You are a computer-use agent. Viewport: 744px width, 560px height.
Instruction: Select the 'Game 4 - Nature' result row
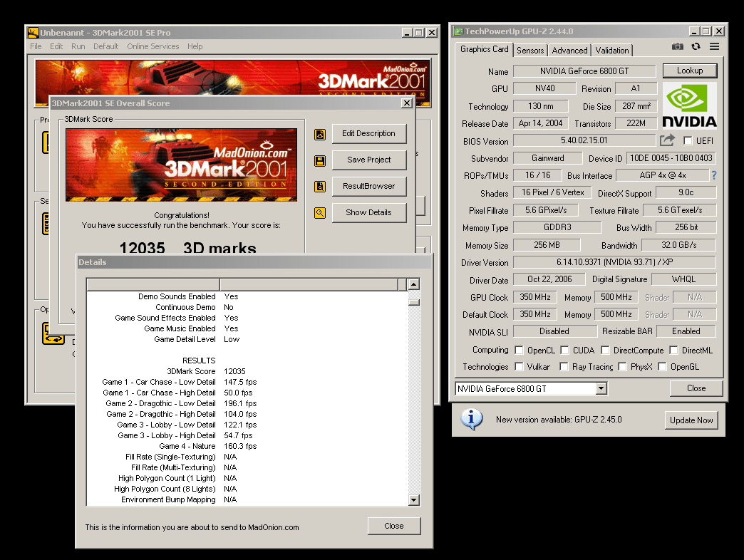tap(247, 446)
